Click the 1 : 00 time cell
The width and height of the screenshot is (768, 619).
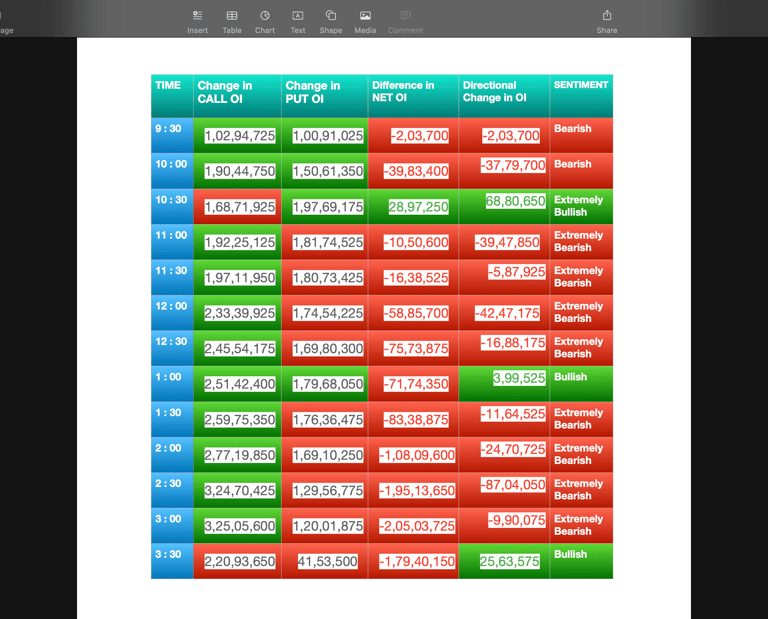[172, 383]
